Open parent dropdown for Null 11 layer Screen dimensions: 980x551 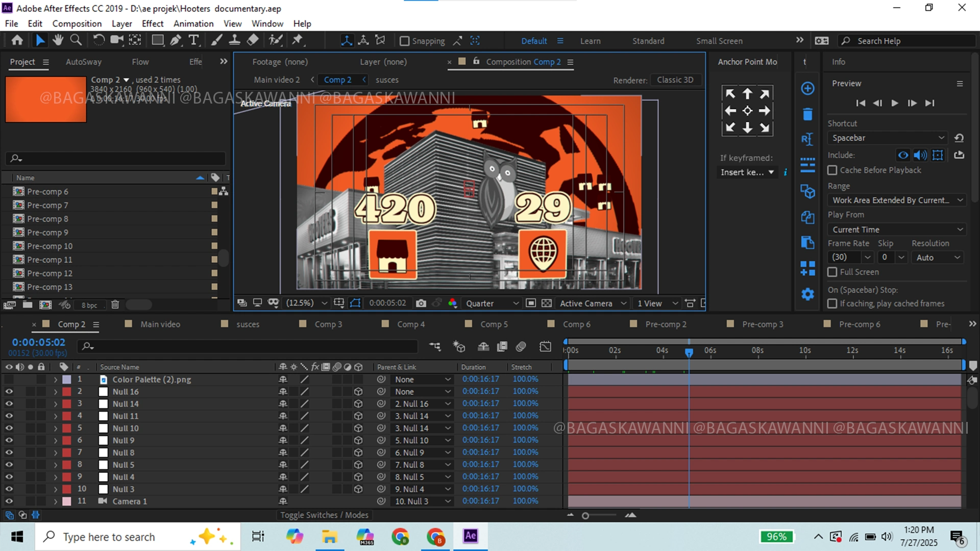point(422,416)
